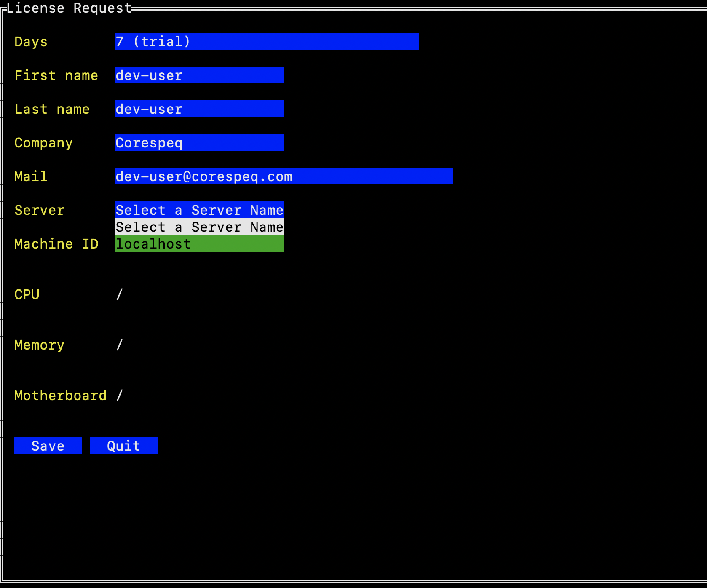The width and height of the screenshot is (707, 588).
Task: Open the Days dropdown showing 7 (trial)
Action: [267, 41]
